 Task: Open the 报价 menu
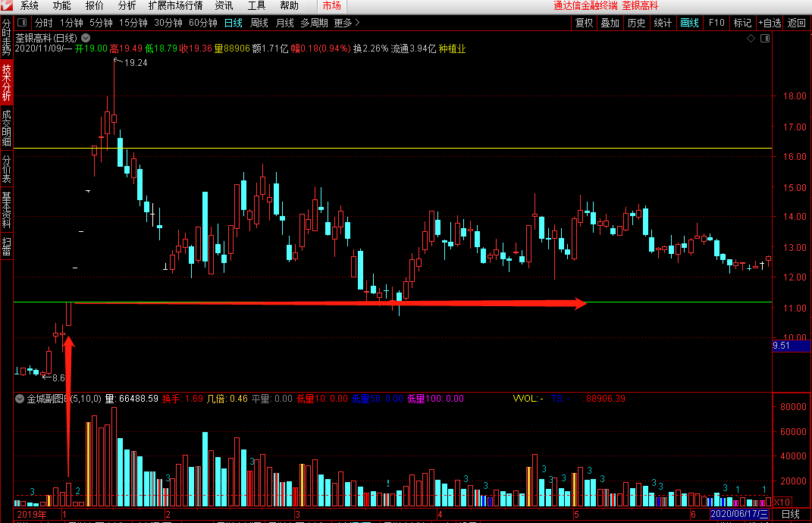[94, 6]
